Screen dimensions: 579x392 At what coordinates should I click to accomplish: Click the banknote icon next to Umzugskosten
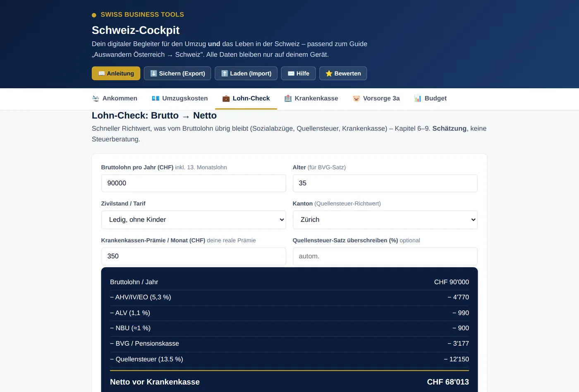pos(156,98)
